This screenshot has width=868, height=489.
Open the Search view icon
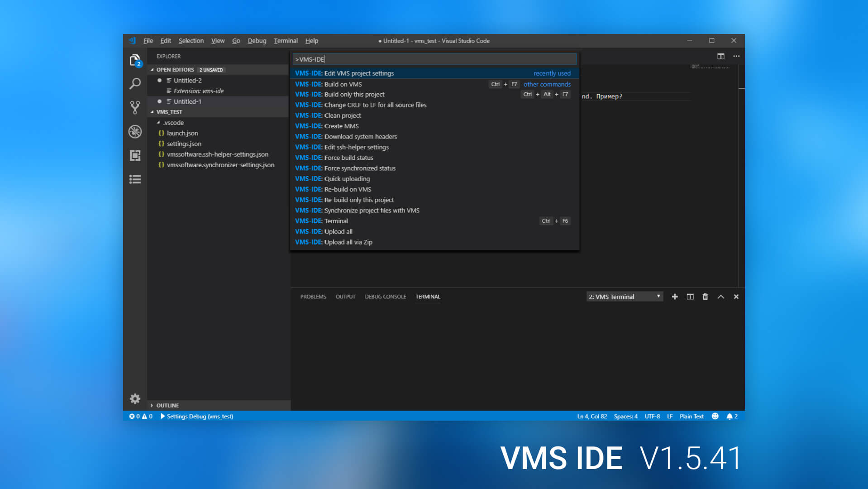(x=135, y=83)
